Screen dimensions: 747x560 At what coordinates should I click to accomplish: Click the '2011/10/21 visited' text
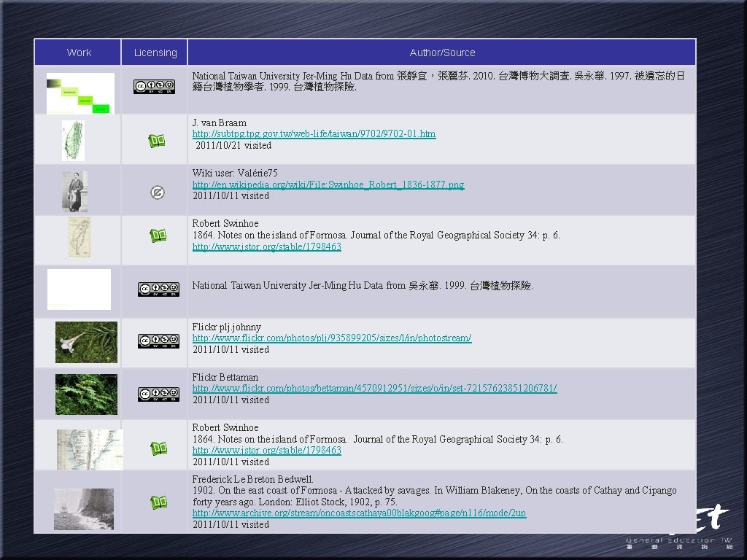tap(233, 145)
